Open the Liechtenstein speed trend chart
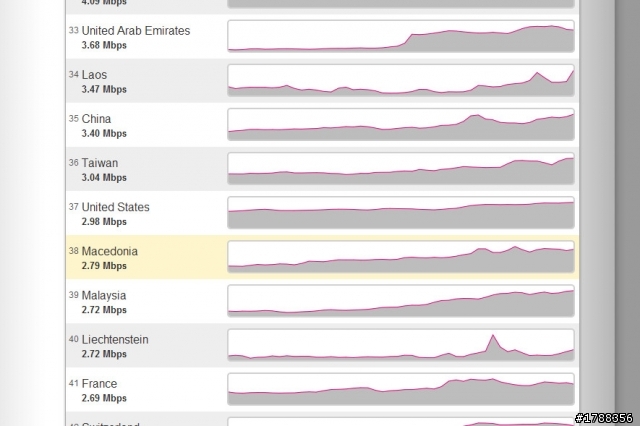The width and height of the screenshot is (640, 426). coord(401,345)
